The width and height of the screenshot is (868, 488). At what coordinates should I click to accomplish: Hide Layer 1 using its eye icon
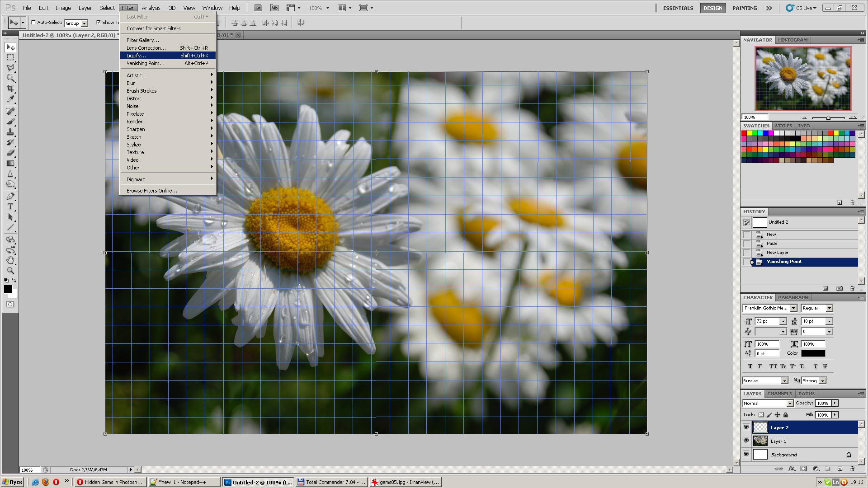pyautogui.click(x=746, y=441)
